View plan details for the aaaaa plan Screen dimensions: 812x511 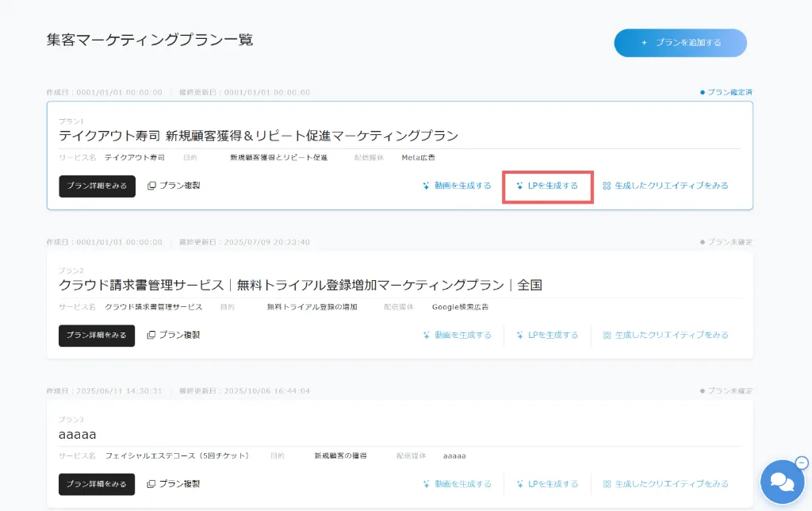pyautogui.click(x=97, y=483)
